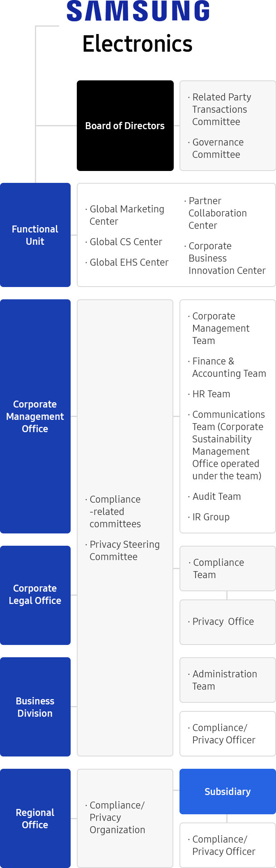
Task: Select the black Board of Directors box
Action: (x=125, y=125)
